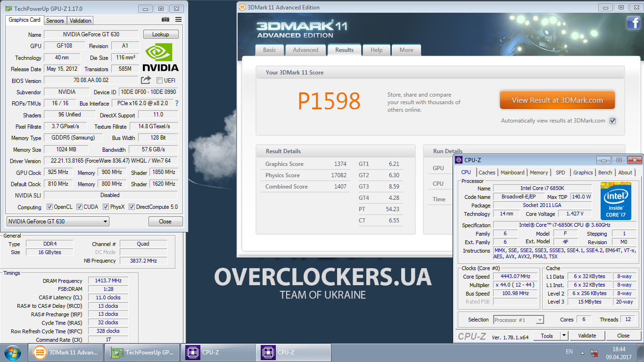Click the GPU Clock value 925 MHz
The height and width of the screenshot is (362, 644).
click(x=58, y=173)
